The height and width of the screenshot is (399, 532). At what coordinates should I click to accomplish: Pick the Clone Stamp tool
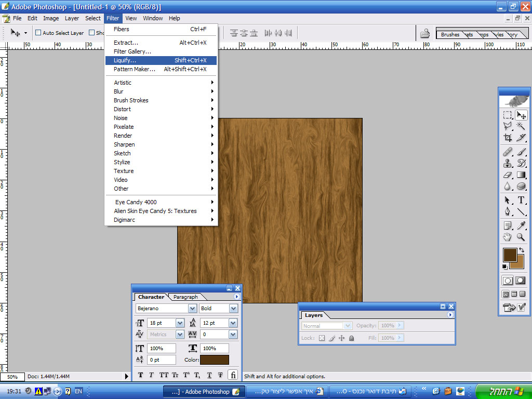pos(508,163)
